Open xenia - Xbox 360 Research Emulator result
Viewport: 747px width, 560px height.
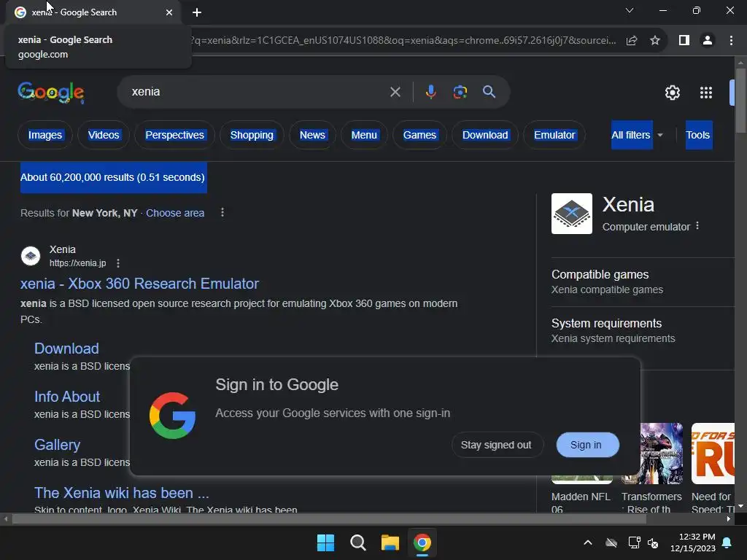tap(139, 284)
